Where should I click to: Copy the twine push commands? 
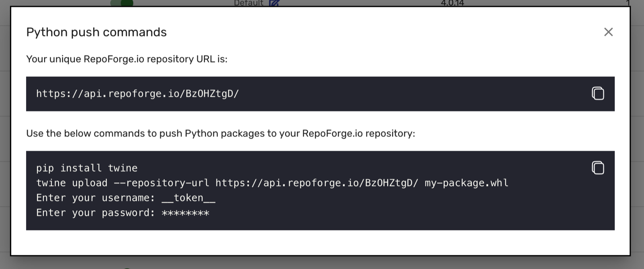pos(598,168)
